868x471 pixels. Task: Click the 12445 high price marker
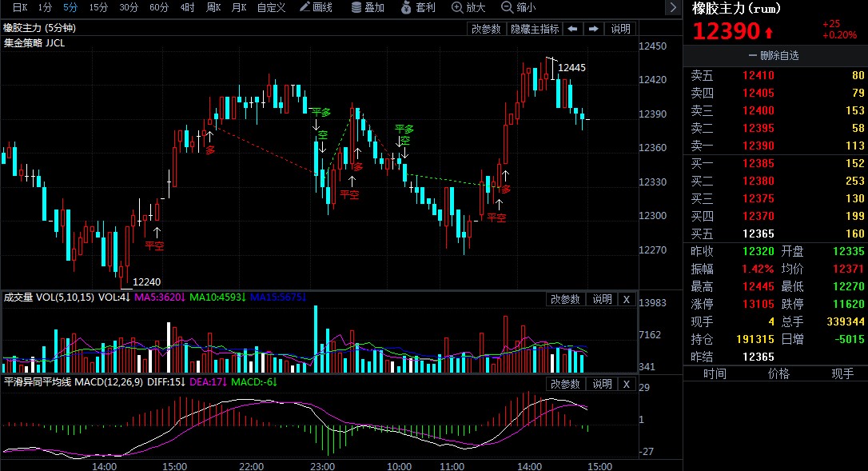(x=571, y=68)
